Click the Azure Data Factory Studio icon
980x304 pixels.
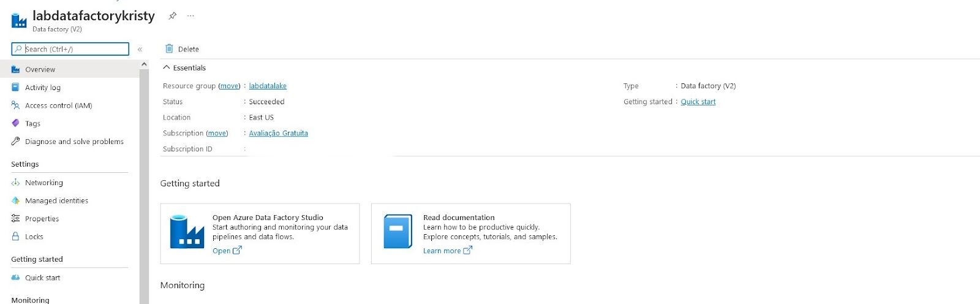coord(187,232)
